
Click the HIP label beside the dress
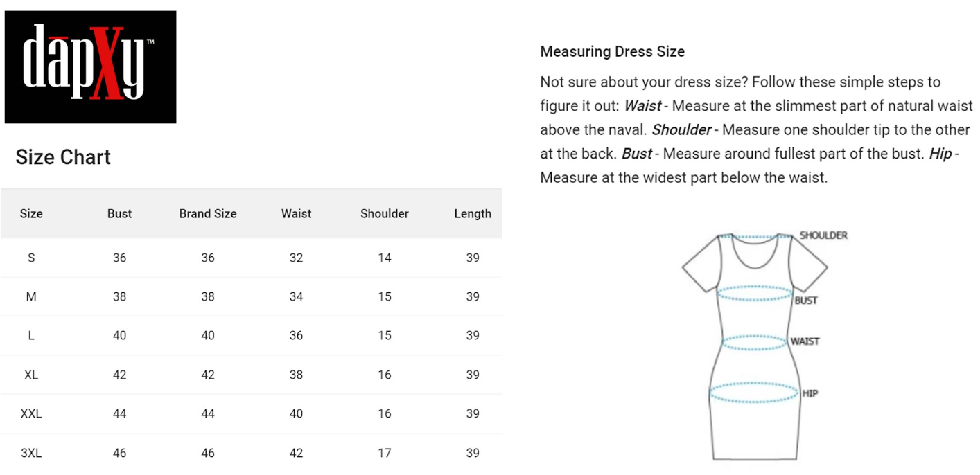pyautogui.click(x=810, y=393)
